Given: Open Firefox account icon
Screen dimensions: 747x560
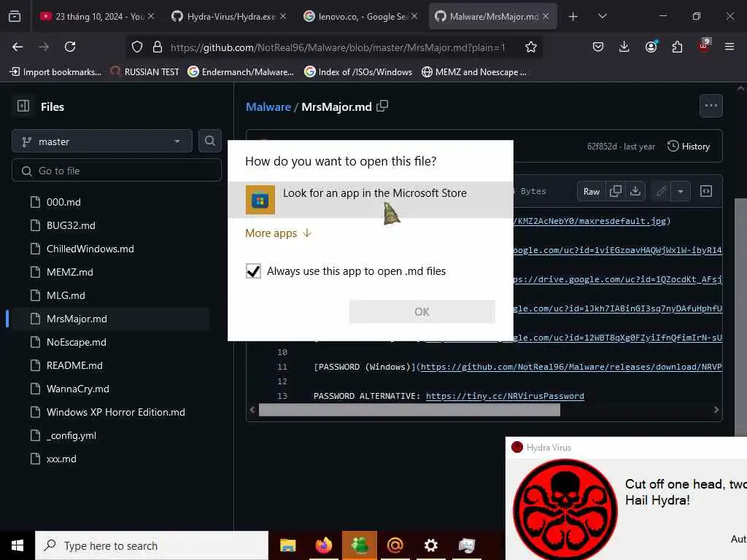Looking at the screenshot, I should pos(651,47).
